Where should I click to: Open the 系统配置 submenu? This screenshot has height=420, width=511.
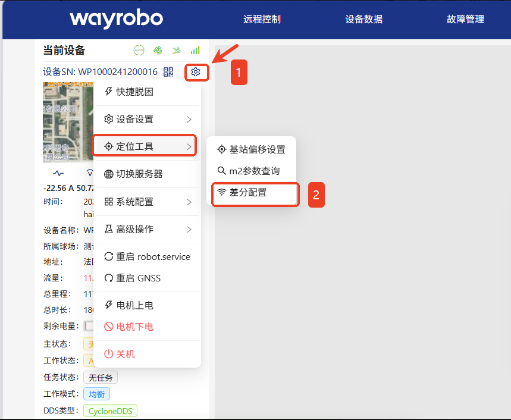(148, 202)
